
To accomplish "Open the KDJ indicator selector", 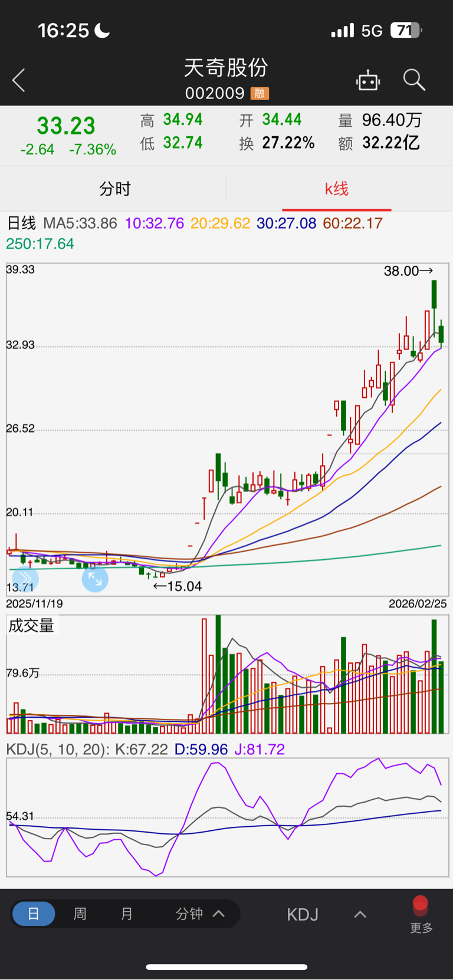I will coord(303,915).
